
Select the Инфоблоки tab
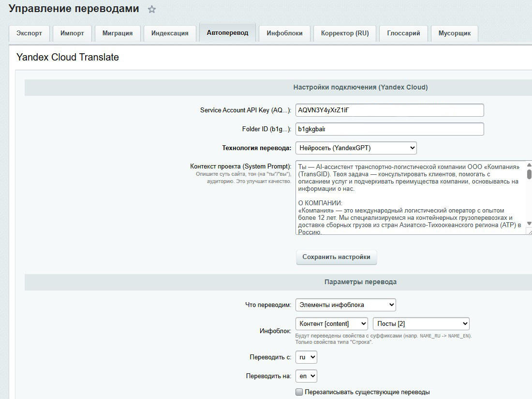[284, 33]
